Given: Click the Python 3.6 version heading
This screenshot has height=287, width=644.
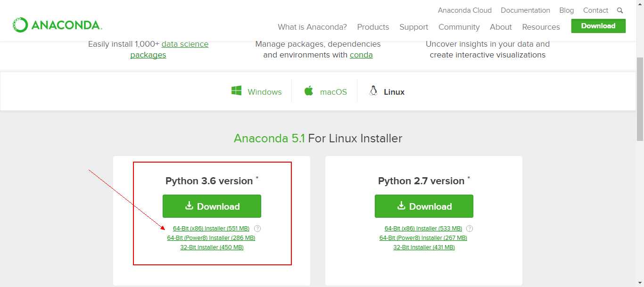Looking at the screenshot, I should tap(212, 181).
